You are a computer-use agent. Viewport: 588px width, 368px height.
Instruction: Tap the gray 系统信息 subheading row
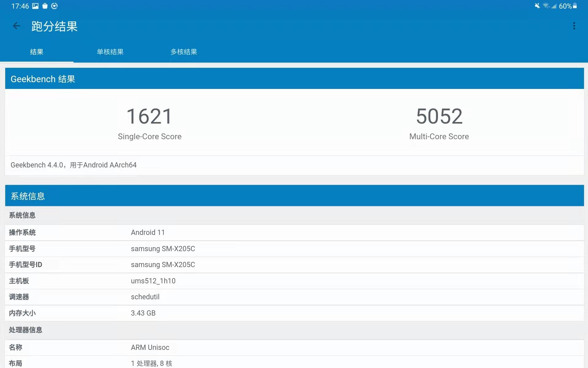(295, 215)
